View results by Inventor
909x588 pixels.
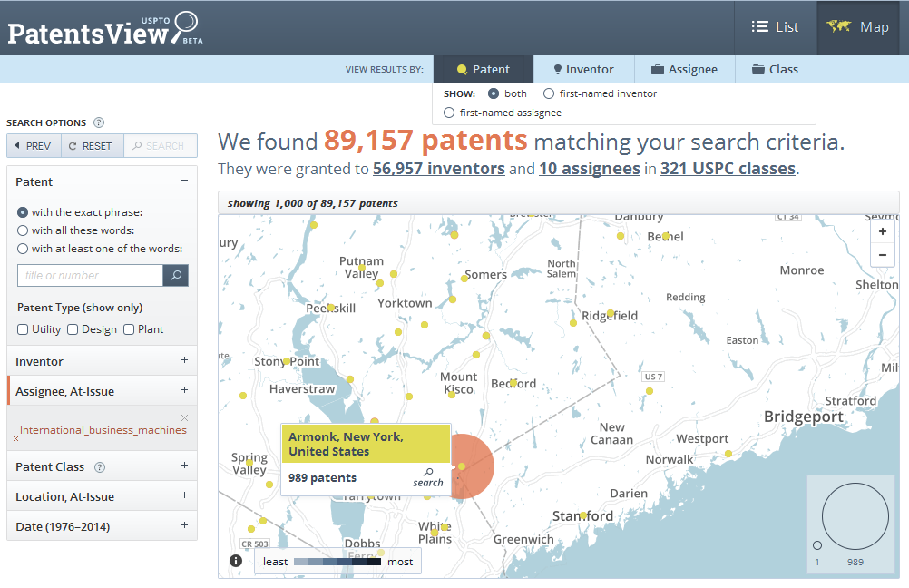click(x=584, y=69)
